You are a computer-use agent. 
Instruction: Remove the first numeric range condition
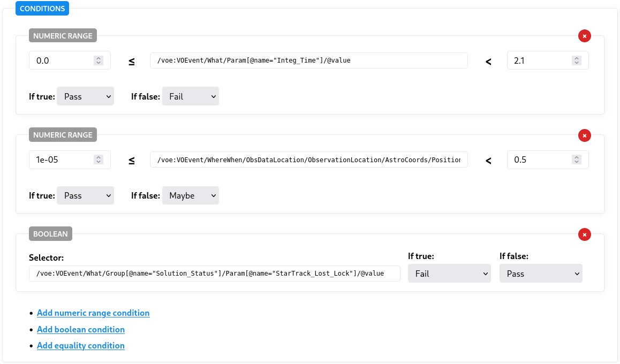[585, 36]
